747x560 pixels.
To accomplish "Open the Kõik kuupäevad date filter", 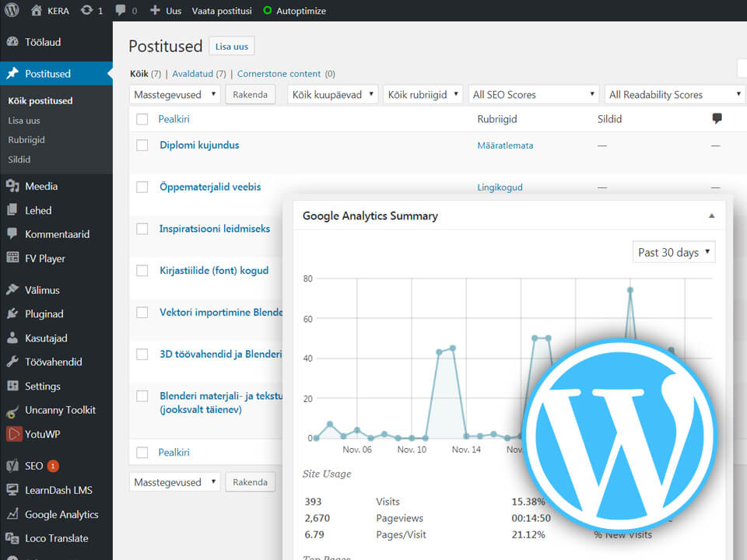I will pos(332,94).
